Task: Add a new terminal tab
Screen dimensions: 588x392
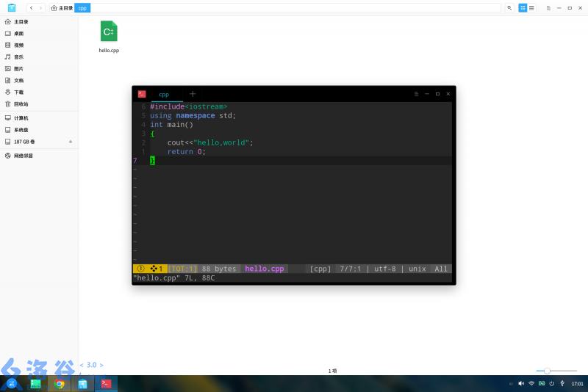Action: click(x=193, y=94)
